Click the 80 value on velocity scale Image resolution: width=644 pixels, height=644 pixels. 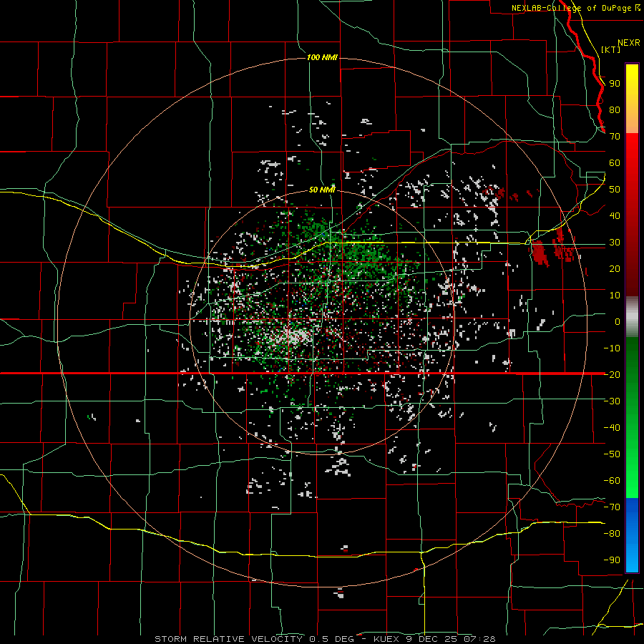coord(615,110)
